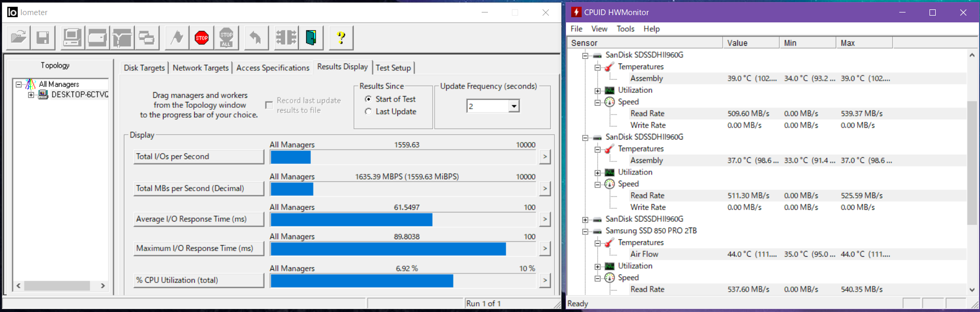Click the first SanDisk SDSSDHII960G drive icon

pos(597,55)
